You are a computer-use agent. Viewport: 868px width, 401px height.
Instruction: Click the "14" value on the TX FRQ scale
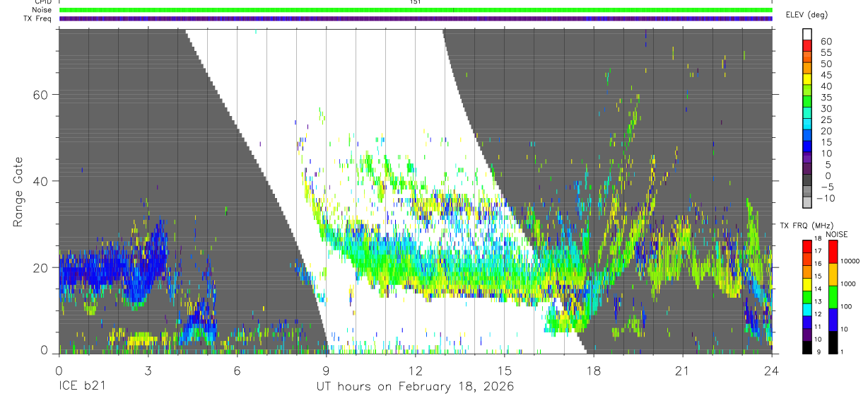(x=818, y=291)
